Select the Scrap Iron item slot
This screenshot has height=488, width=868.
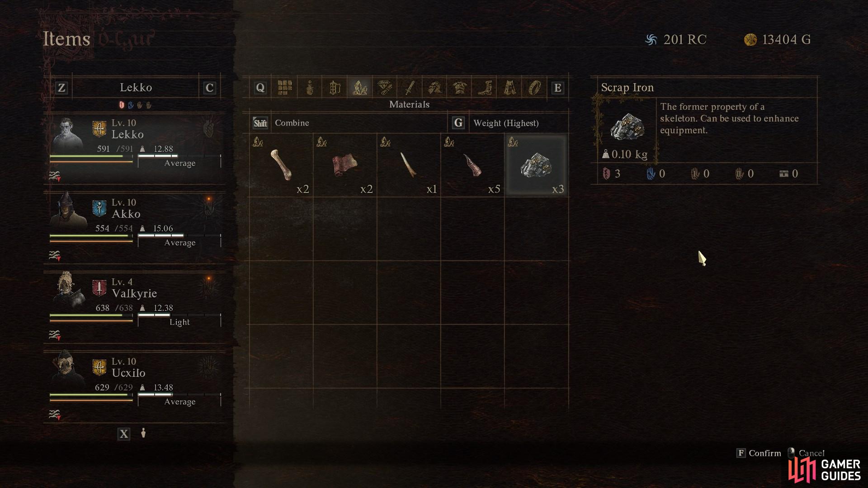tap(536, 165)
